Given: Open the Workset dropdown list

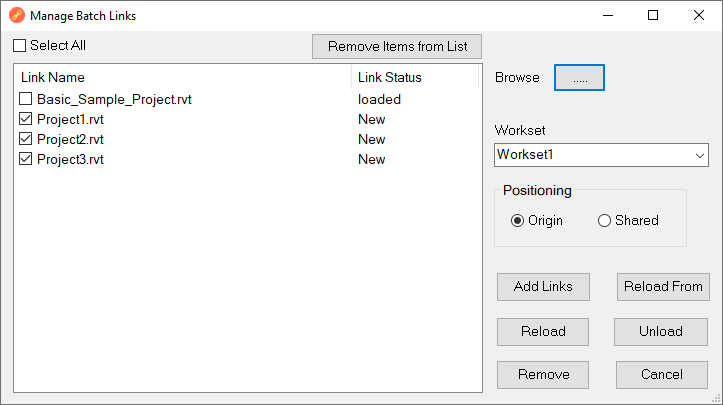Looking at the screenshot, I should [x=699, y=156].
